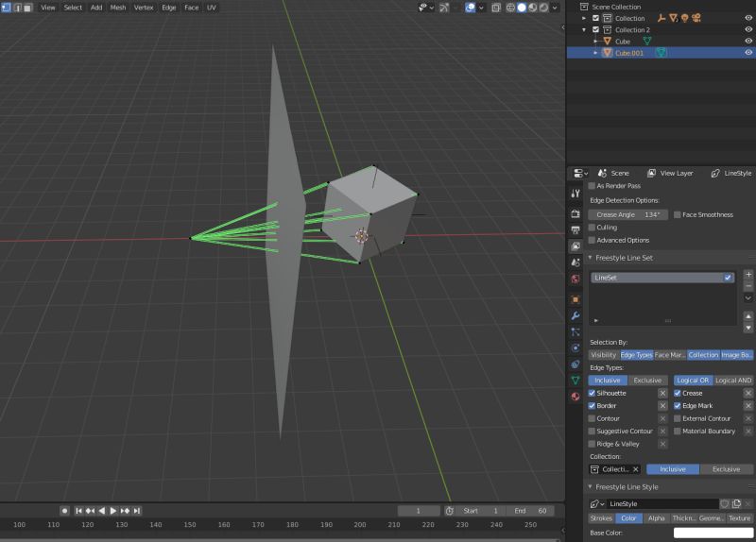Open the Object Data mesh properties tab
Screen dimensions: 756x542
[576, 381]
